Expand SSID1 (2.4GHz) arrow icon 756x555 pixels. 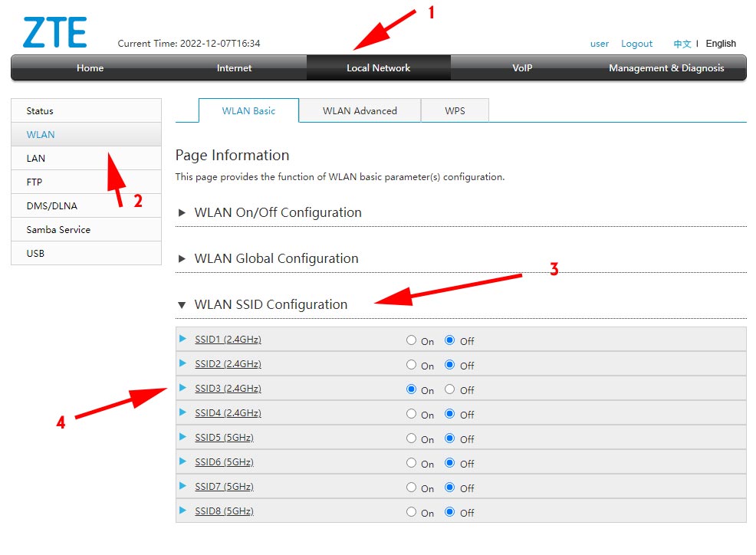[182, 339]
